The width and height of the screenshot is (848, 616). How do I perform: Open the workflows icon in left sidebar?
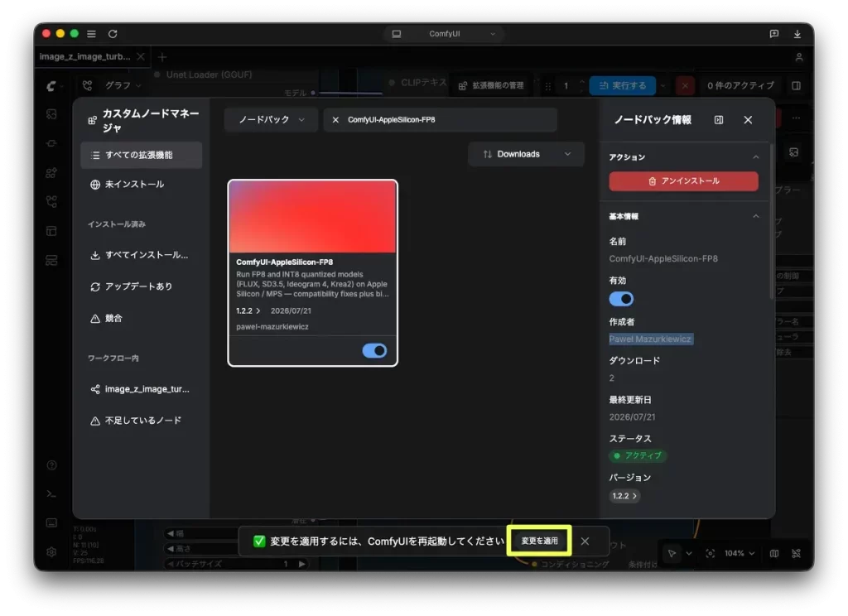pyautogui.click(x=51, y=202)
